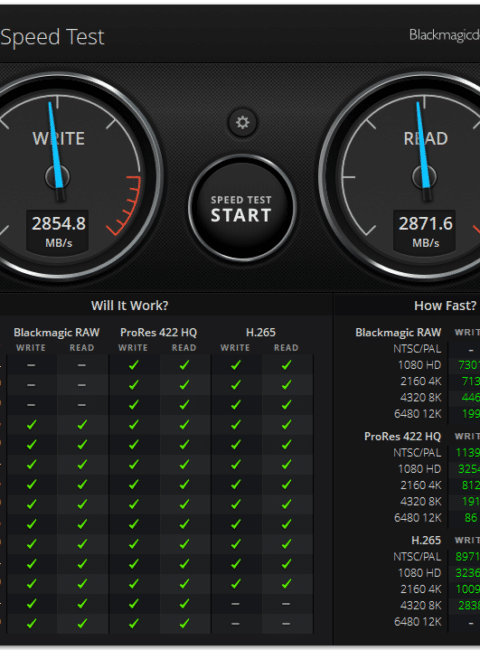The width and height of the screenshot is (480, 650).
Task: Click WRITE subheader under ProRes 422 HQ column
Action: (x=133, y=348)
